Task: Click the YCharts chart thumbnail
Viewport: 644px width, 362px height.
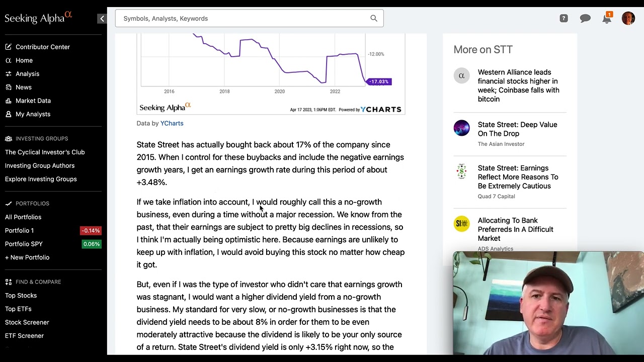Action: pyautogui.click(x=271, y=74)
